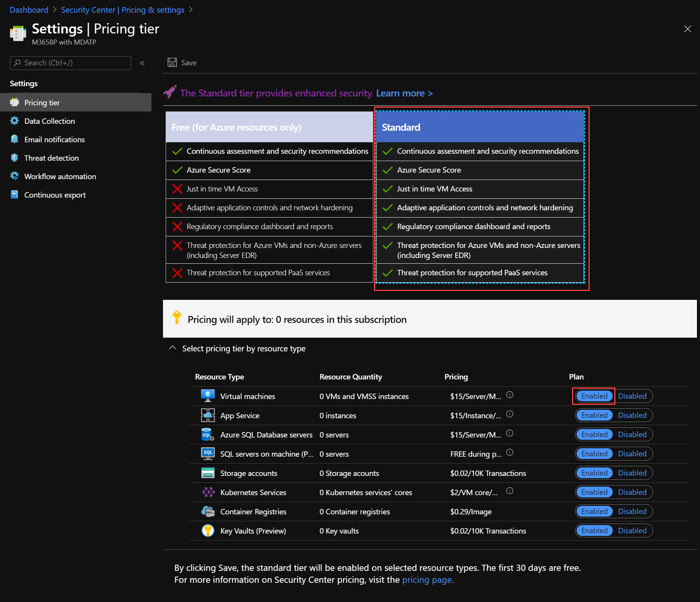Click the Azure SQL Database servers icon
The width and height of the screenshot is (700, 602).
208,434
